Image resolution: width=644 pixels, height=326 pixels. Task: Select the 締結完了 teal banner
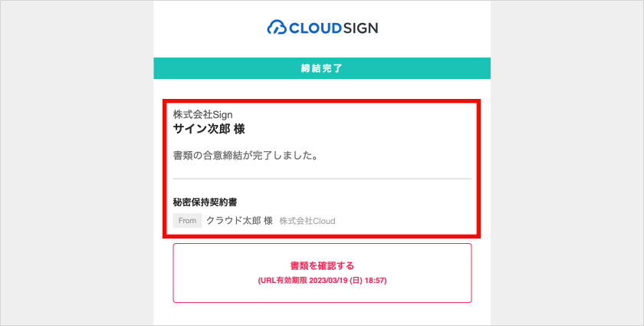pyautogui.click(x=322, y=68)
